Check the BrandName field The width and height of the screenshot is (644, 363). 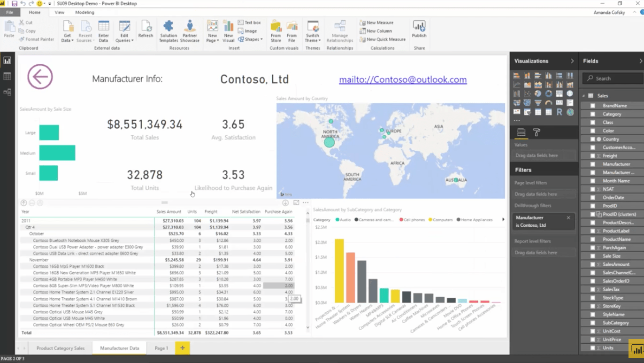pos(593,106)
